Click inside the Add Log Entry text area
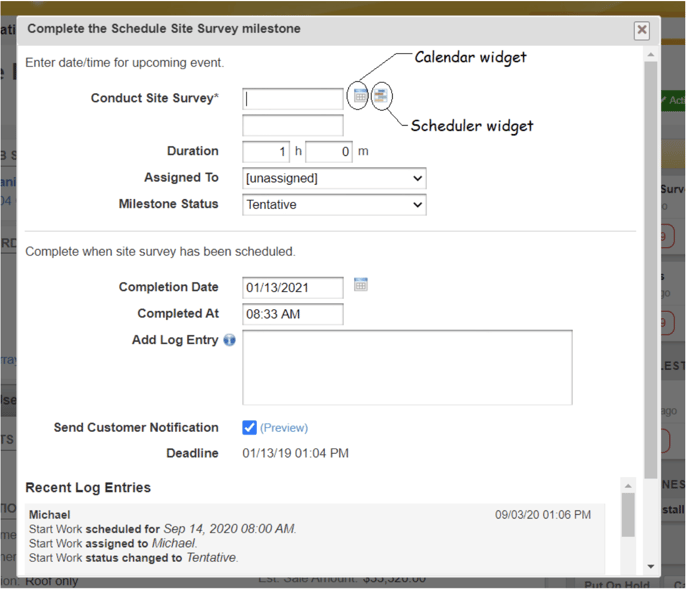688x590 pixels. click(x=407, y=367)
